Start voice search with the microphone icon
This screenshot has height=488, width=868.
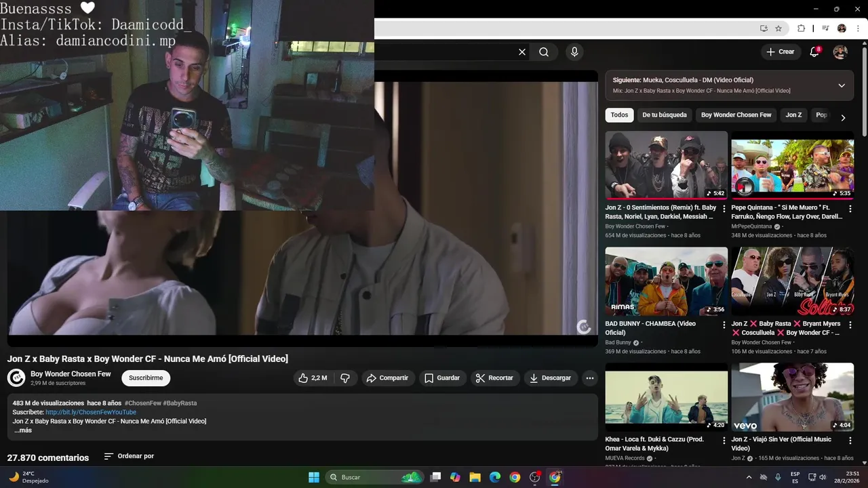(x=574, y=52)
